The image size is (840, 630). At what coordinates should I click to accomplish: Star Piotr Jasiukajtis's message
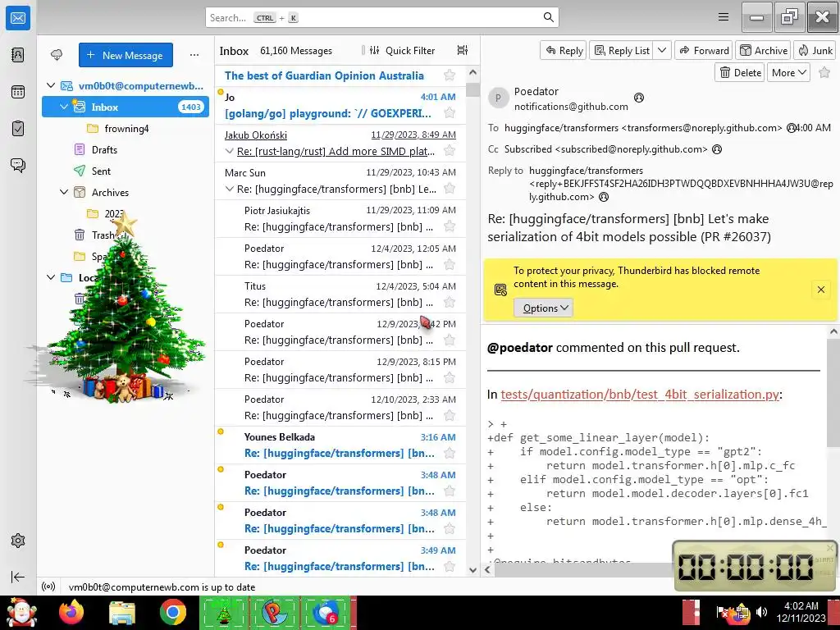pos(450,226)
